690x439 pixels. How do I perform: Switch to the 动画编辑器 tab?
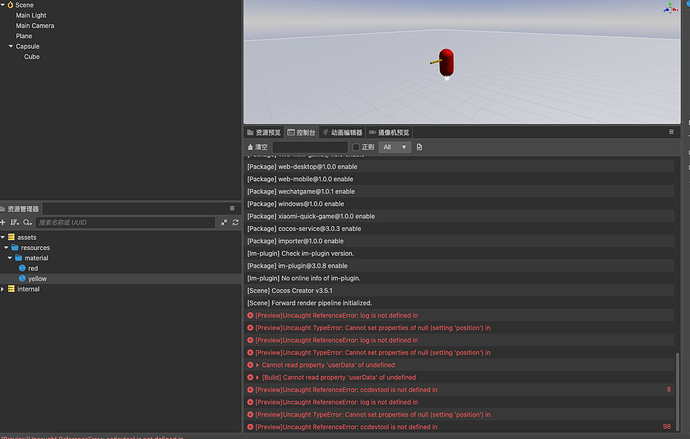(342, 132)
